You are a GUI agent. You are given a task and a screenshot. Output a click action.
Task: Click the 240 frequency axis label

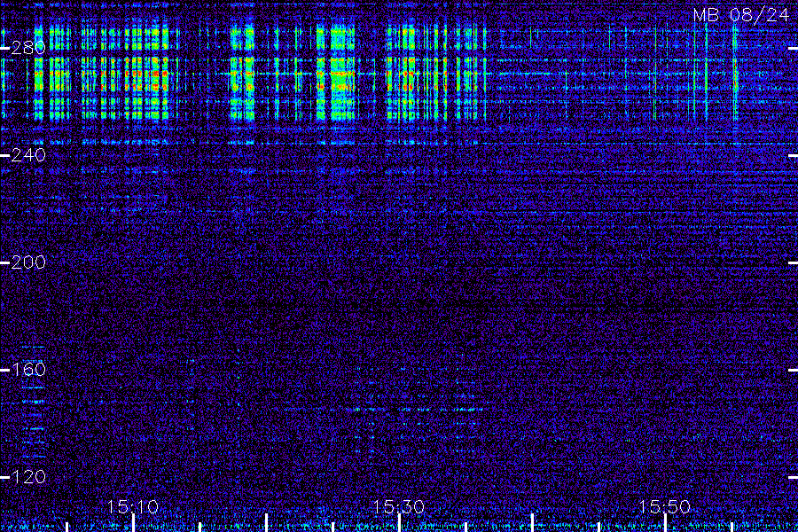click(x=28, y=155)
